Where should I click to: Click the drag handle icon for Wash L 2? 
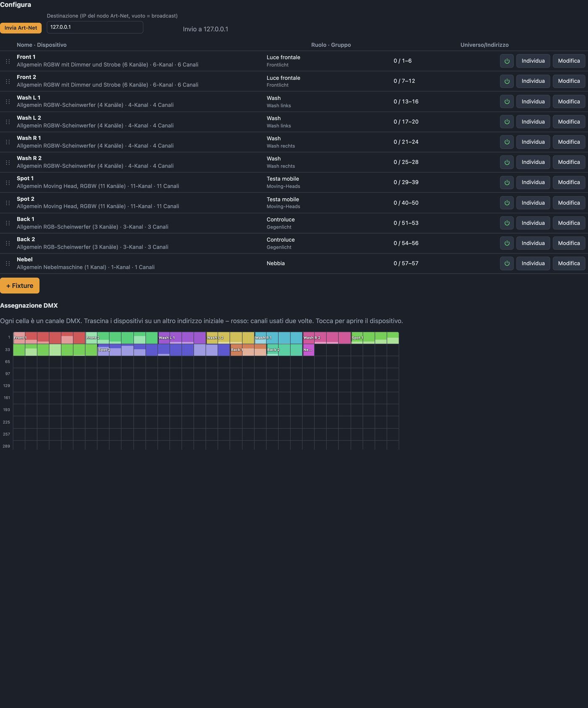[x=8, y=122]
